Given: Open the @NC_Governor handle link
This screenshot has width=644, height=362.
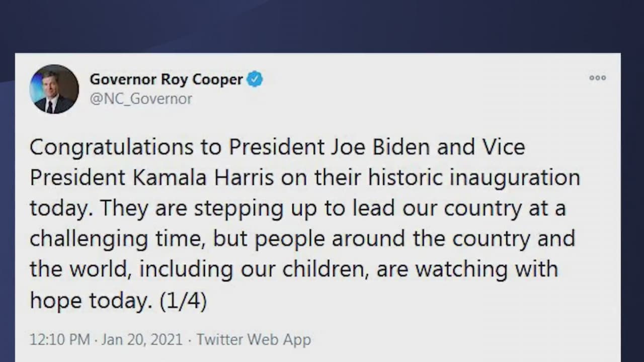Looking at the screenshot, I should point(141,99).
